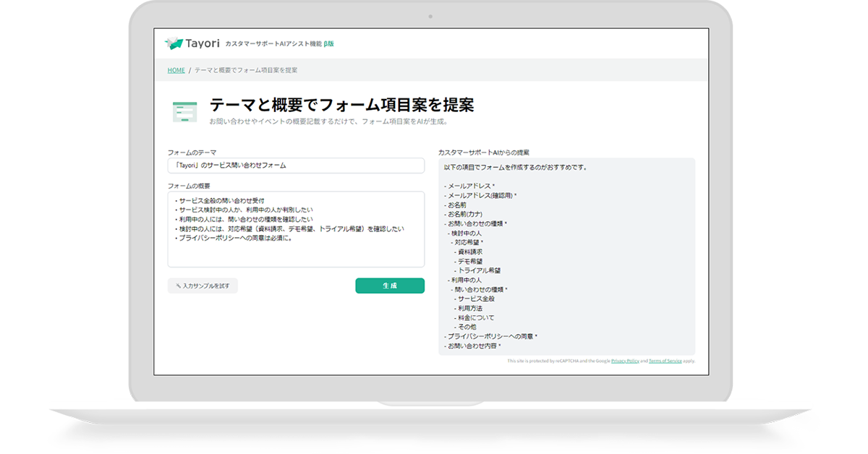868x454 pixels.
Task: Open the HOME breadcrumb link
Action: tap(176, 70)
